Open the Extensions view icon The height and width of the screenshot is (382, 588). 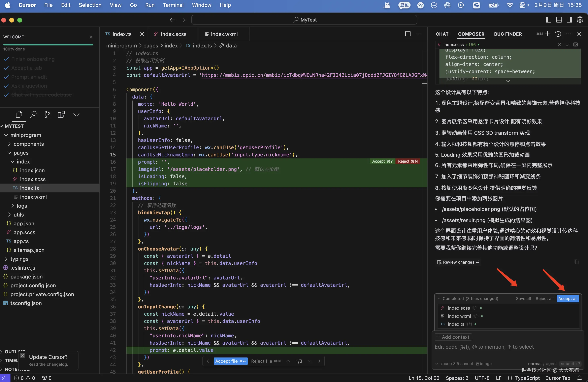(x=61, y=115)
